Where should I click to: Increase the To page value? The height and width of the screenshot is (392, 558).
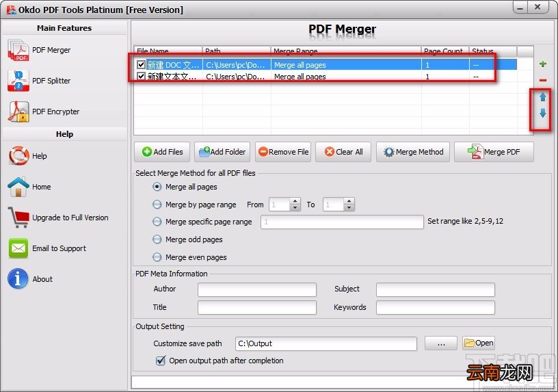(x=349, y=202)
